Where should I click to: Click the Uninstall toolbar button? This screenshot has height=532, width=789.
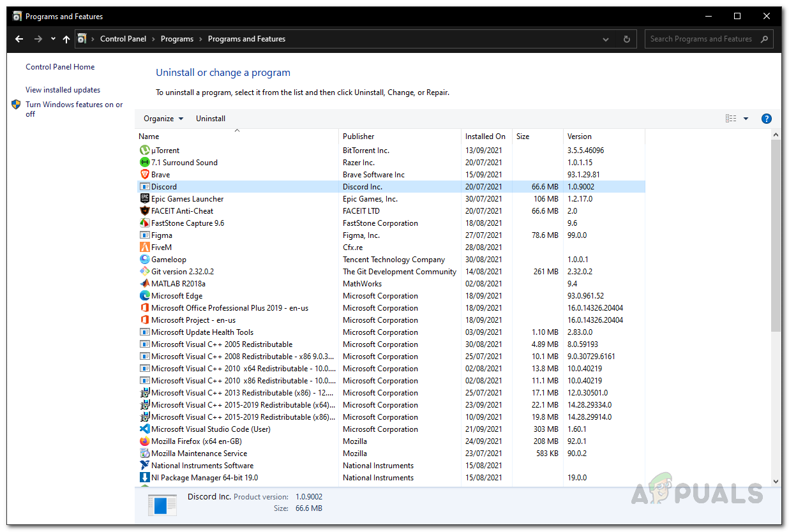pos(211,119)
